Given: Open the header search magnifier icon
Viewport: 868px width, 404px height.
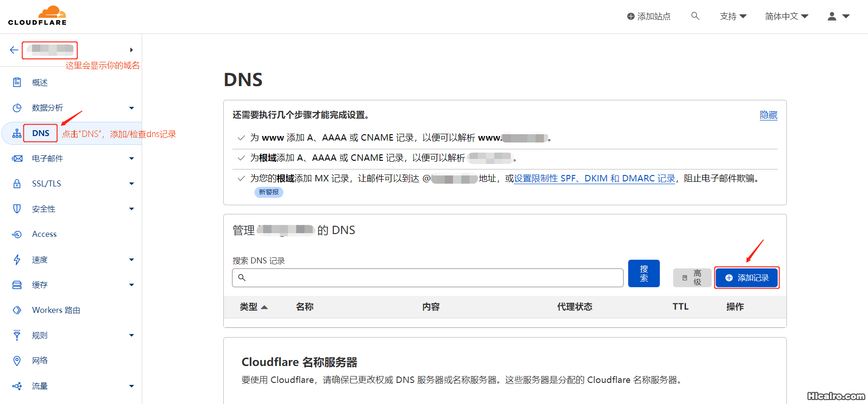Looking at the screenshot, I should 695,16.
